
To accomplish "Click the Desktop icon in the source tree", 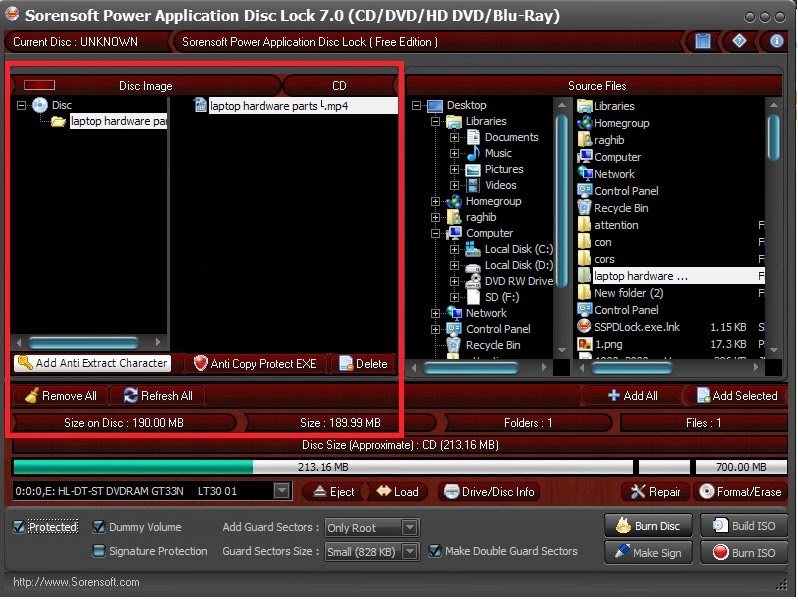I will click(435, 106).
